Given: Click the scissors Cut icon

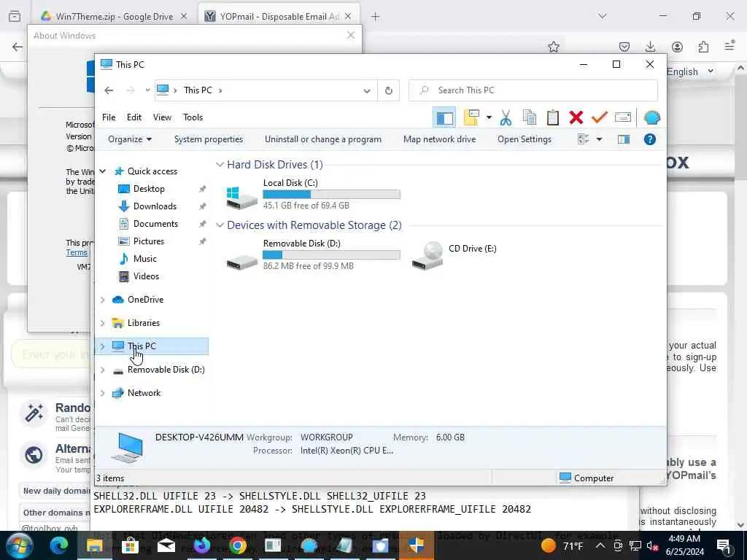Looking at the screenshot, I should tap(506, 117).
